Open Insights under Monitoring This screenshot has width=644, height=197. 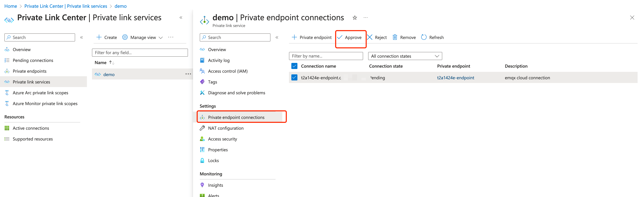tap(216, 185)
